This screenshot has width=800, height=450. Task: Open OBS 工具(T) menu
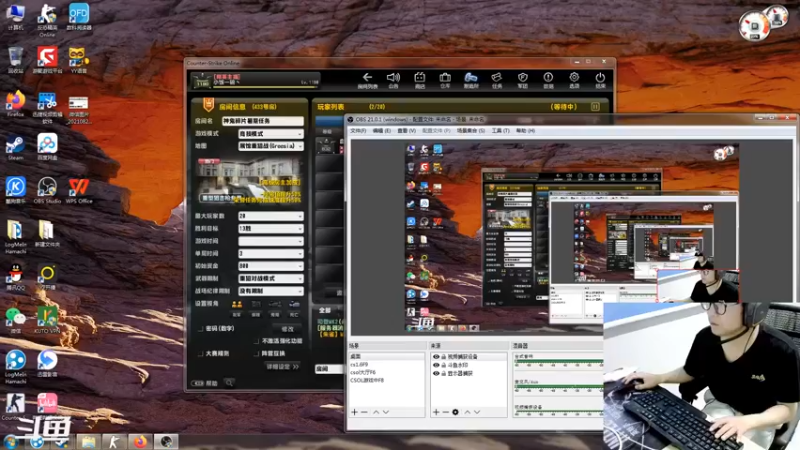[500, 131]
